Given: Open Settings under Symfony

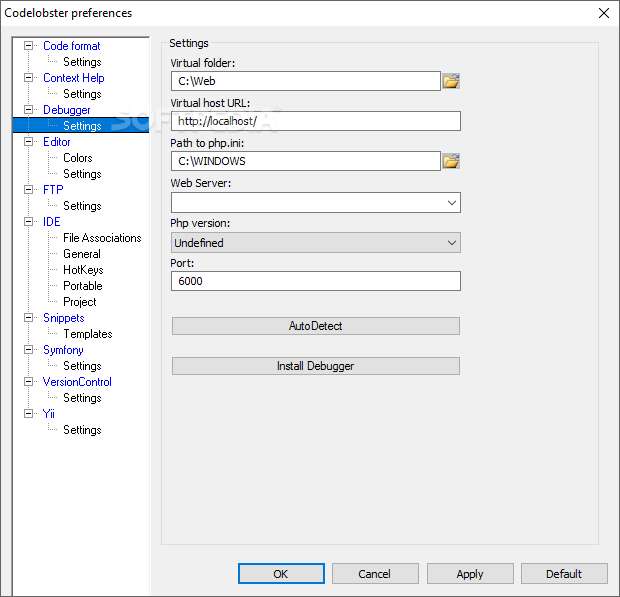Looking at the screenshot, I should click(82, 366).
